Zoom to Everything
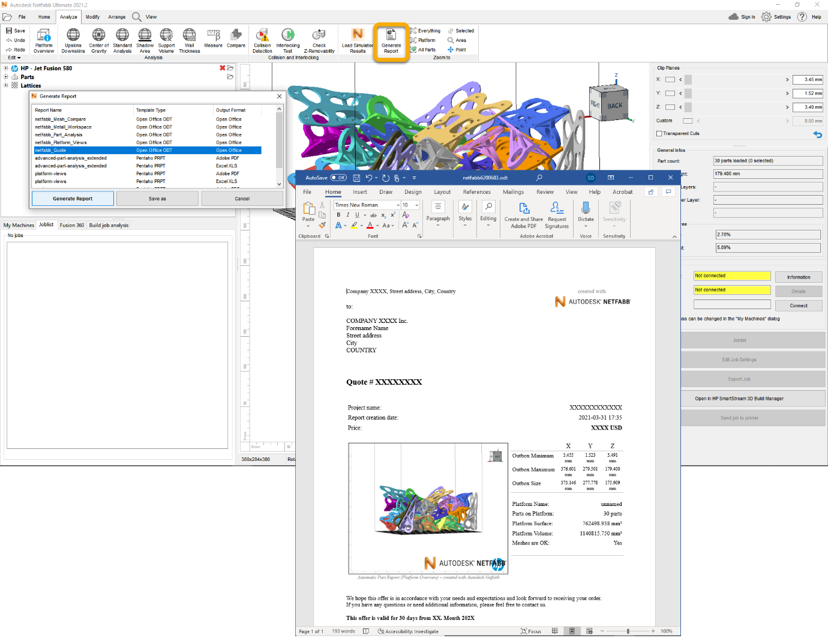This screenshot has height=644, width=828. (425, 31)
